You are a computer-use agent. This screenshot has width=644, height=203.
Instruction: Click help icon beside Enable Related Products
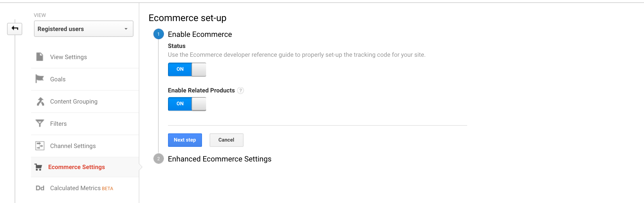240,90
